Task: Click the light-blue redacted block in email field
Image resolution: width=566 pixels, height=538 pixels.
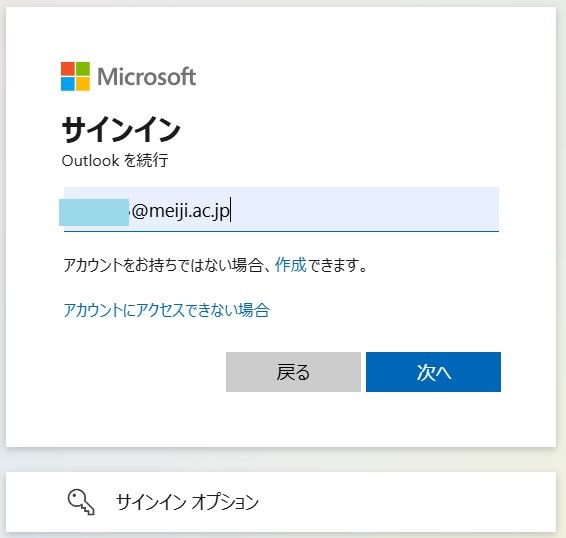Action: pyautogui.click(x=94, y=212)
